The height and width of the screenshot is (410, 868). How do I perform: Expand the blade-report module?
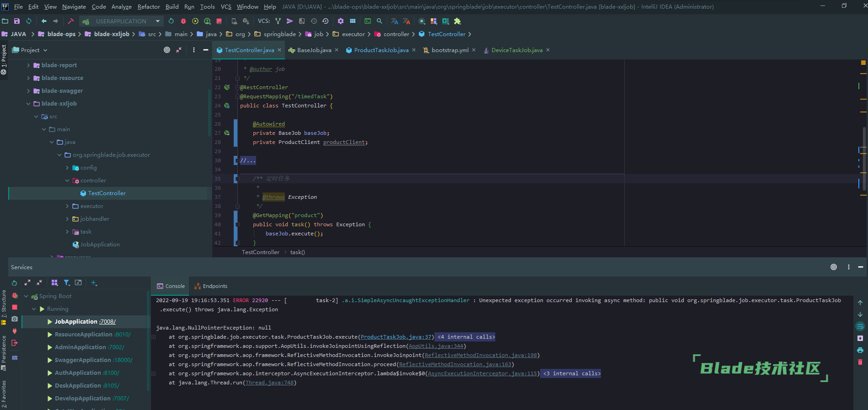28,65
